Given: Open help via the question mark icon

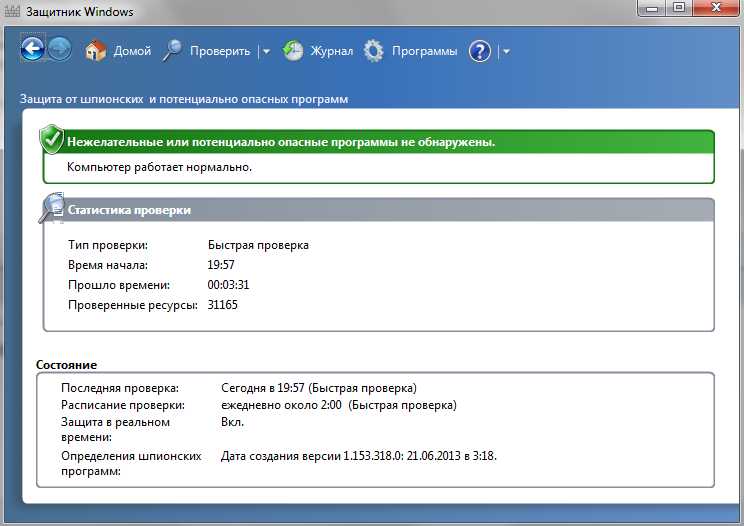Looking at the screenshot, I should tap(480, 51).
